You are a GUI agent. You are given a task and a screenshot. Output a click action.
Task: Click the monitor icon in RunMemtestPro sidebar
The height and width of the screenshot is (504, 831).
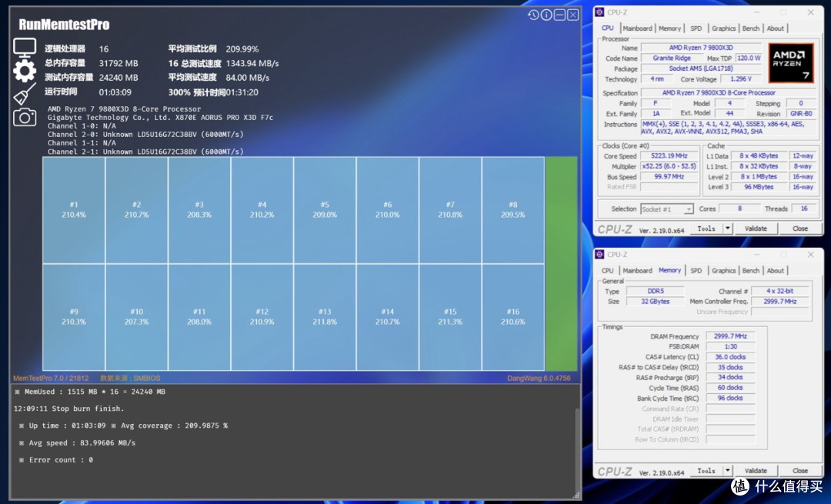[x=25, y=48]
